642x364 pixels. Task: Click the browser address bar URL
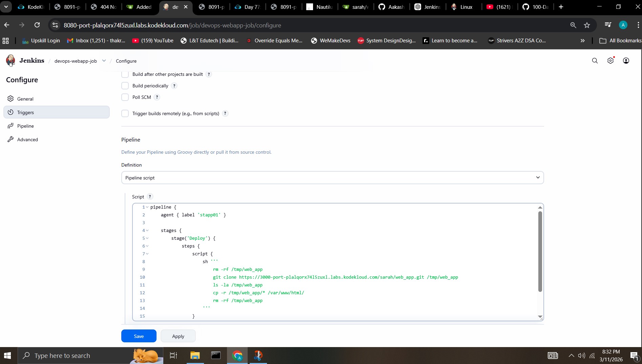point(172,25)
